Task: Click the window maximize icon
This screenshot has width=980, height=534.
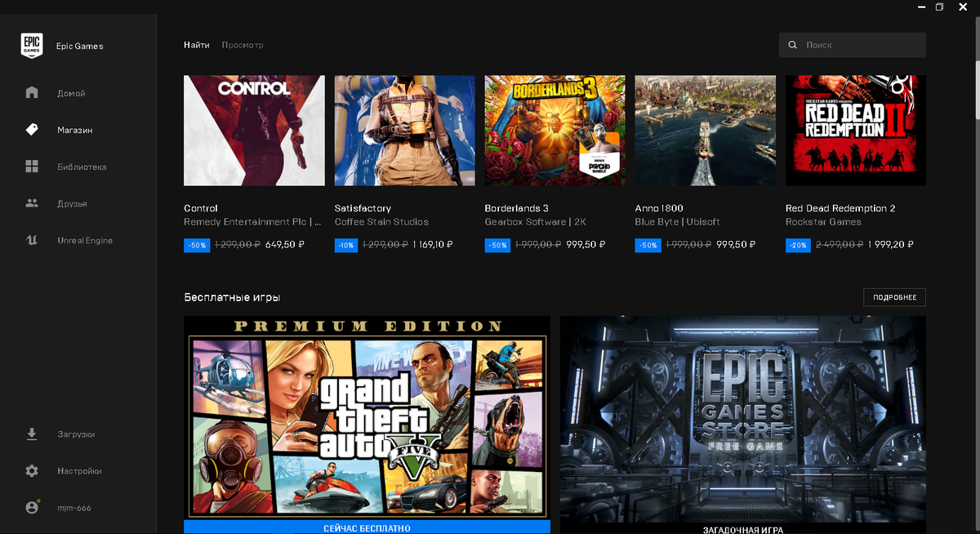Action: 940,7
